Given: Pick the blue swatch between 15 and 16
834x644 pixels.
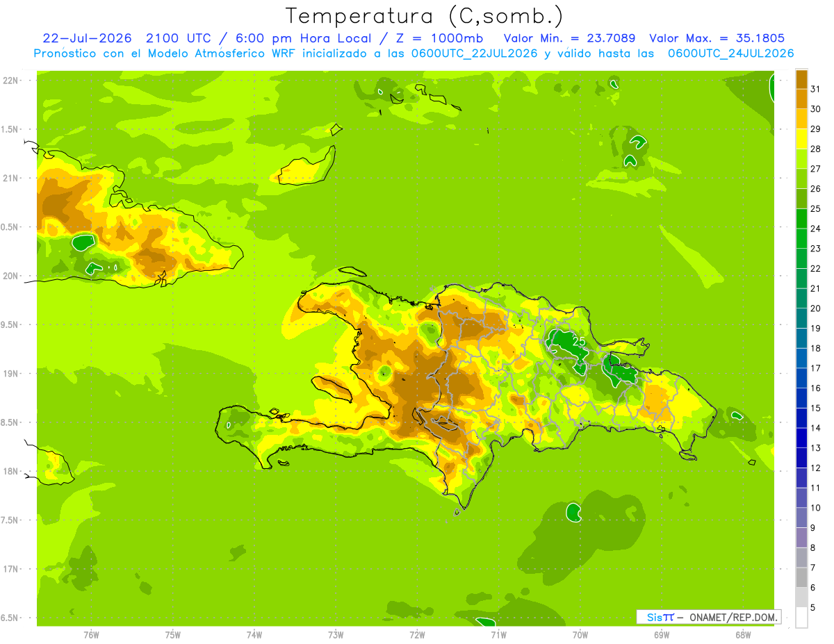Looking at the screenshot, I should click(x=801, y=398).
